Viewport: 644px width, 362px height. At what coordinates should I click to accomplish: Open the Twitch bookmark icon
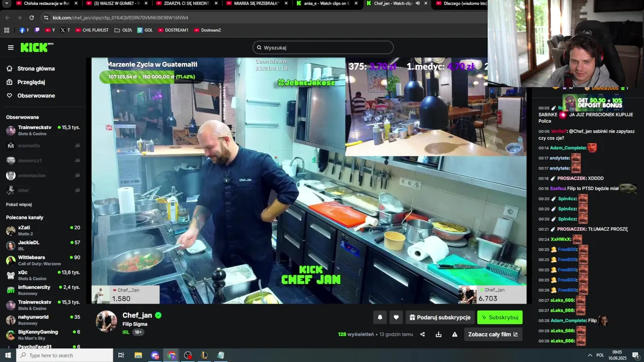click(x=37, y=30)
